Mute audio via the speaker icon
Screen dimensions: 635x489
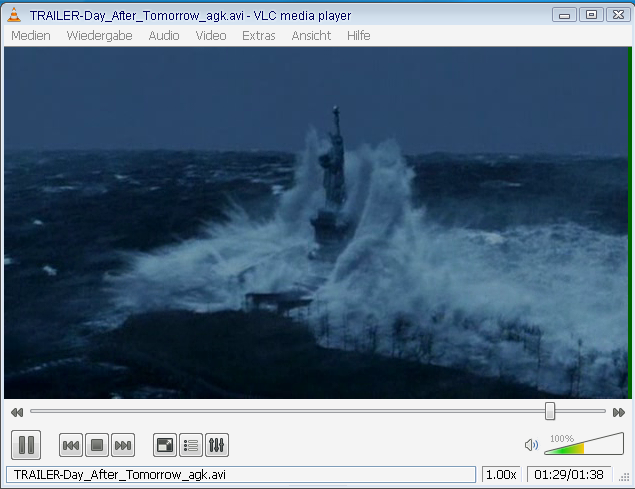(531, 445)
